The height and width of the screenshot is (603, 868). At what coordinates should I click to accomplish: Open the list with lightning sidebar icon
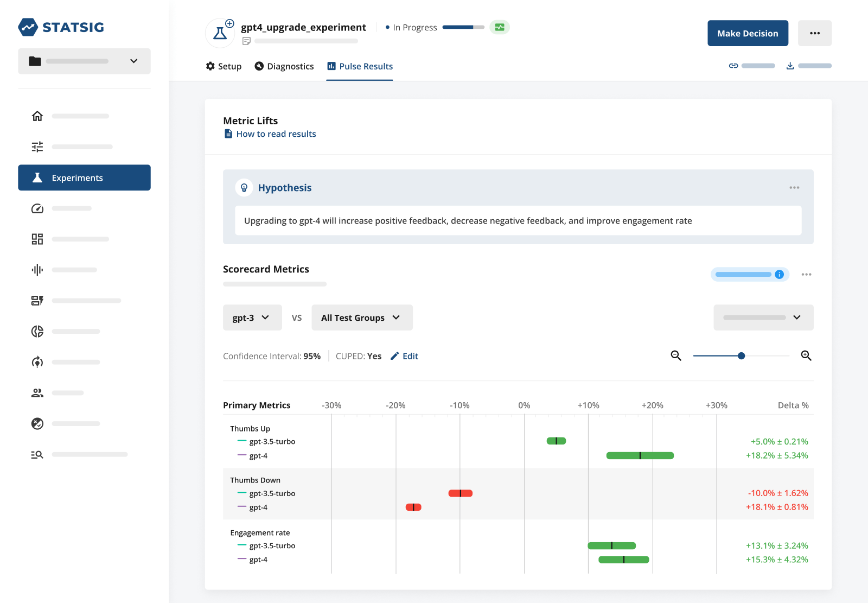tap(37, 301)
